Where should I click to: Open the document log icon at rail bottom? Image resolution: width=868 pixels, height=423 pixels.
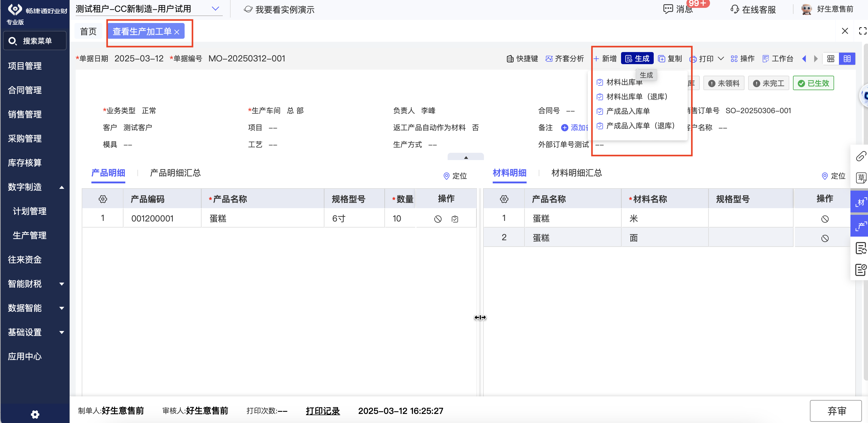[861, 270]
